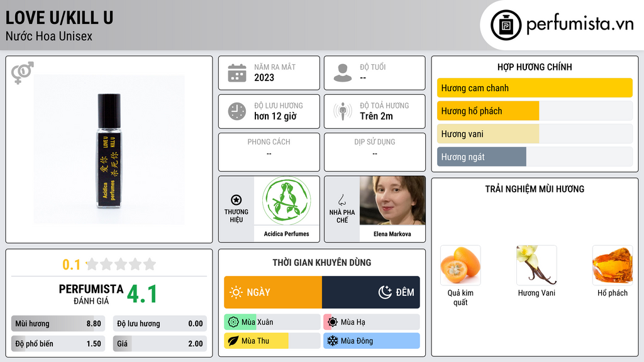Select the Đêm nighttime segment
The height and width of the screenshot is (362, 644).
pos(371,292)
